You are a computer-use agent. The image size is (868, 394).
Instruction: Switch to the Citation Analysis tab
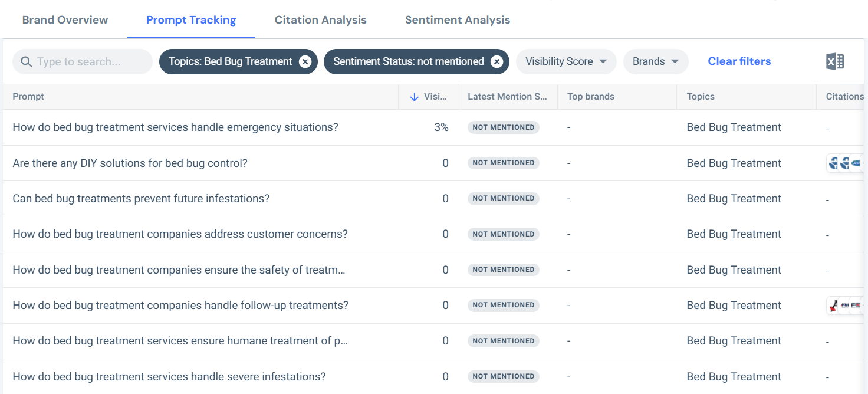(x=320, y=20)
